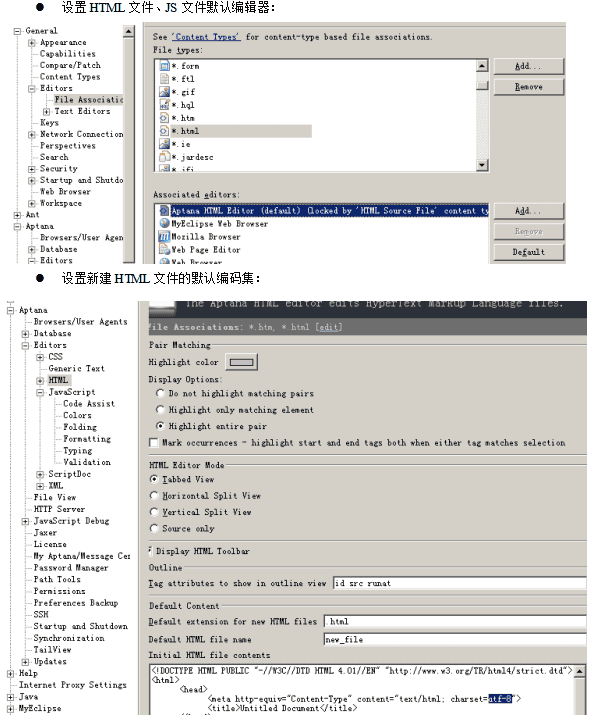Collapse the JavaScript editors node
The height and width of the screenshot is (721, 598).
coord(40,392)
